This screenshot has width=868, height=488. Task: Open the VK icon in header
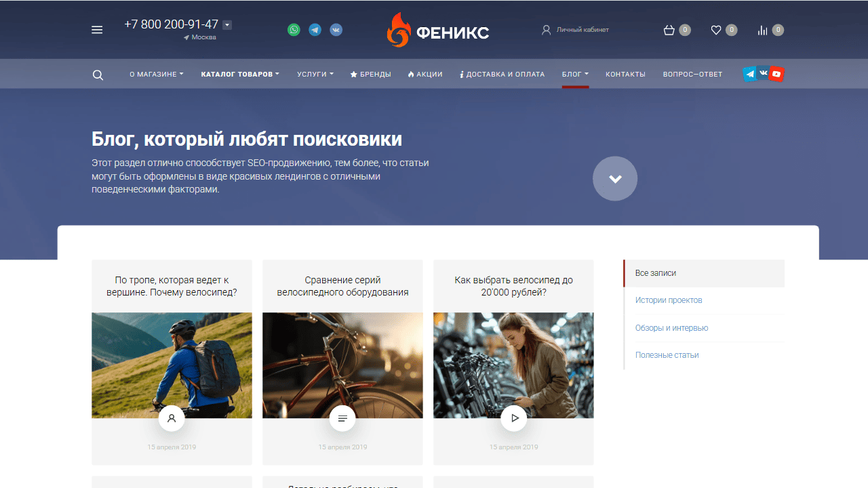tap(336, 30)
